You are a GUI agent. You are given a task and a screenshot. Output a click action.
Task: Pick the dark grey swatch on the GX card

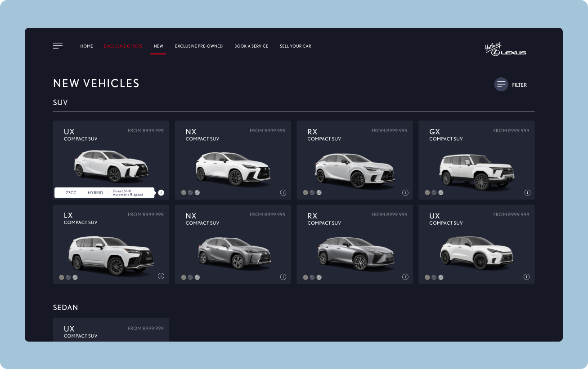[x=434, y=192]
